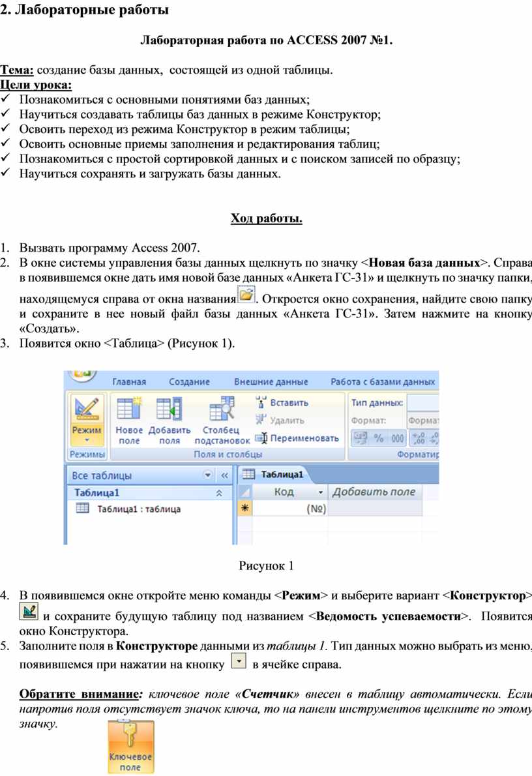This screenshot has width=532, height=776.
Task: Click the new record row selector asterisk
Action: pos(244,508)
